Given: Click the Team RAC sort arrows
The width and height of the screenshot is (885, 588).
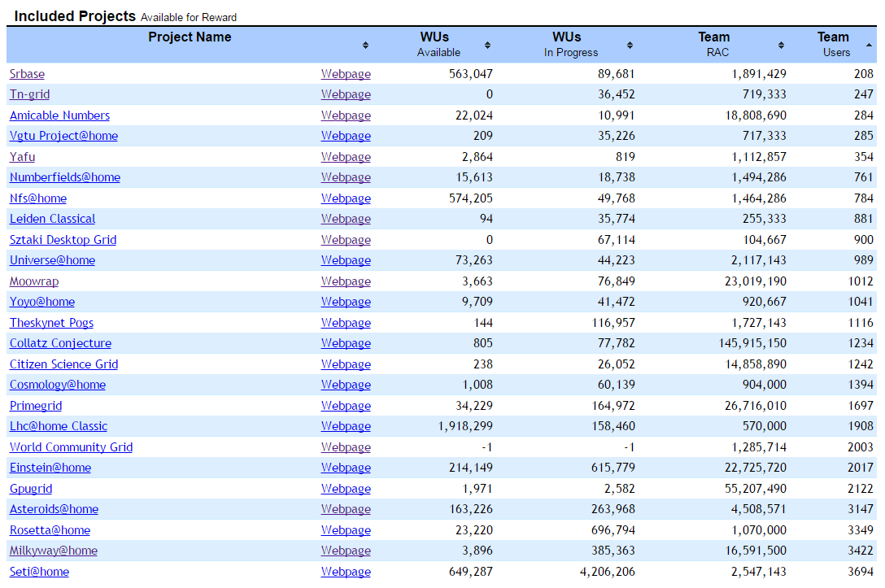Looking at the screenshot, I should (x=781, y=46).
